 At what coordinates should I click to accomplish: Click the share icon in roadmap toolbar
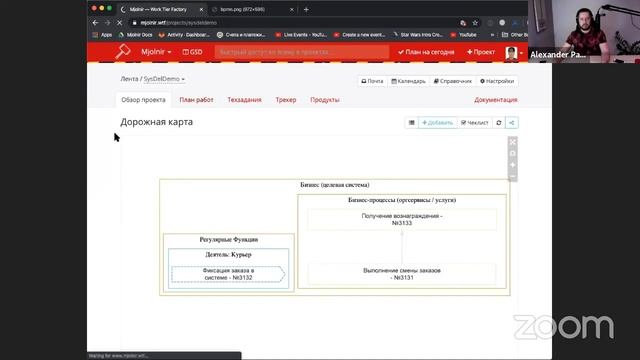512,122
